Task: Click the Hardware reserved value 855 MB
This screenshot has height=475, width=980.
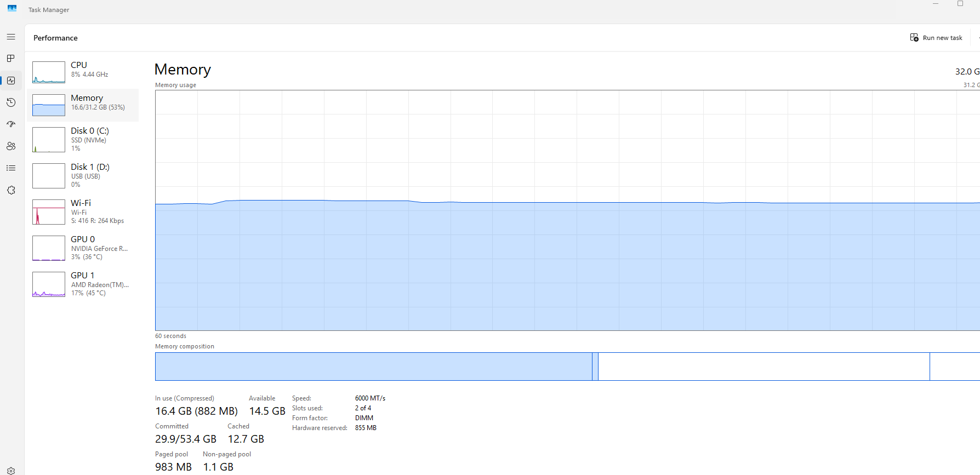Action: pos(366,428)
